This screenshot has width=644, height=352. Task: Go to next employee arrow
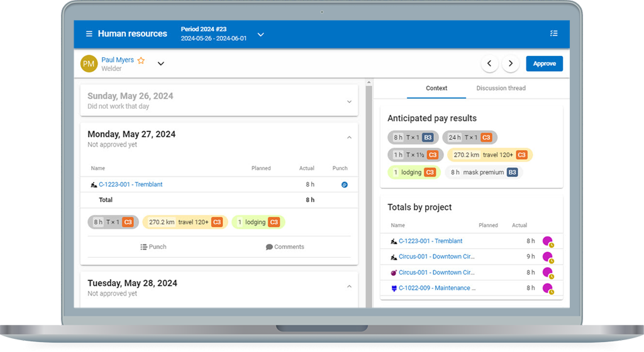click(510, 63)
